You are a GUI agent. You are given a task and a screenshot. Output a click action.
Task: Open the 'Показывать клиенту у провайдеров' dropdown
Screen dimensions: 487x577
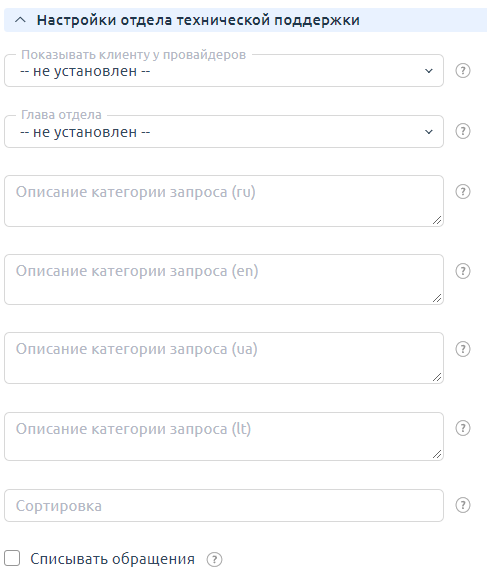[224, 71]
